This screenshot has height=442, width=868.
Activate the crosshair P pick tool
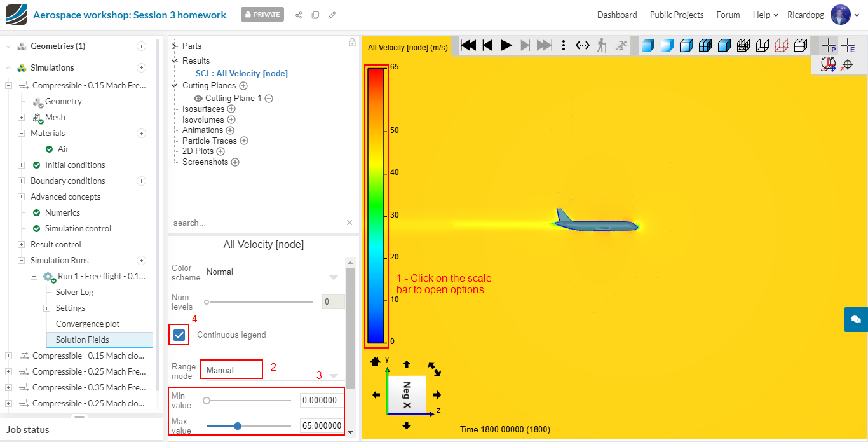[x=829, y=45]
